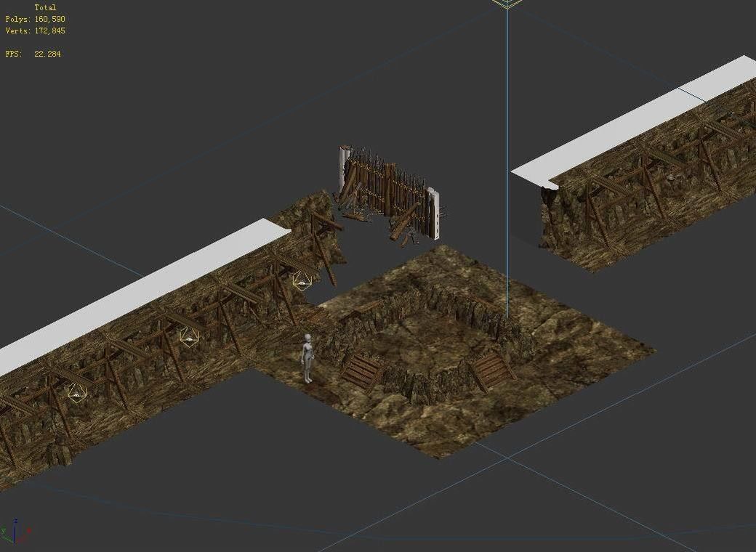Pick the wooden ramp farthest from the human figure

(492, 370)
